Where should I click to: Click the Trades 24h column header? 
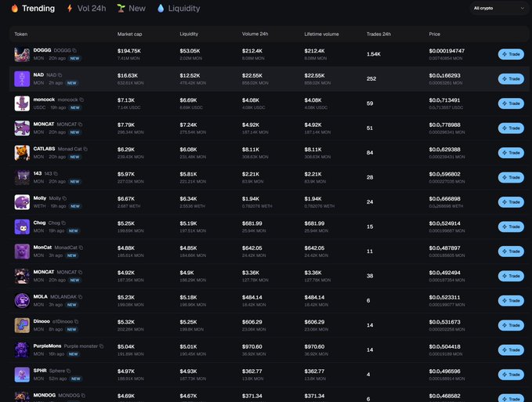coord(378,34)
